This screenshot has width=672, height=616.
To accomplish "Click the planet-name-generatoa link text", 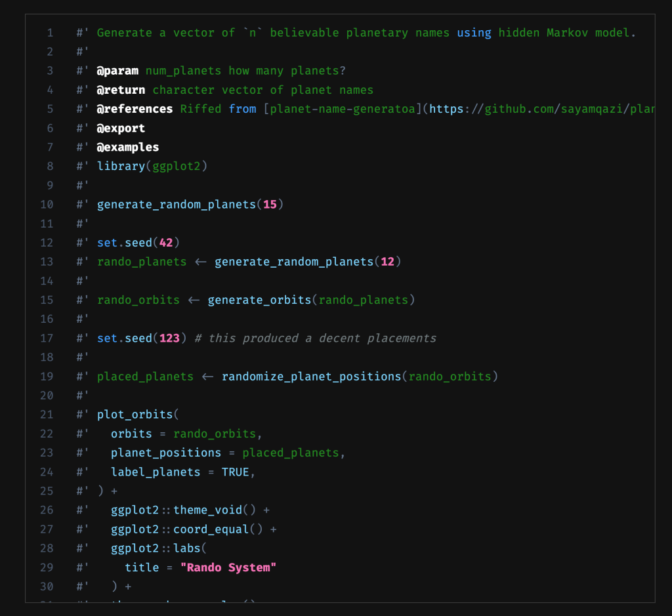I will [x=341, y=109].
